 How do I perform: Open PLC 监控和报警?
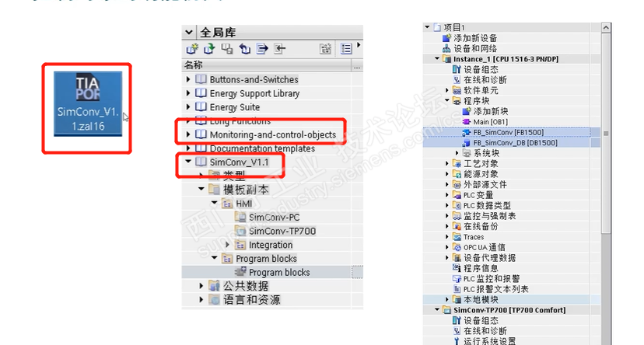(x=492, y=278)
